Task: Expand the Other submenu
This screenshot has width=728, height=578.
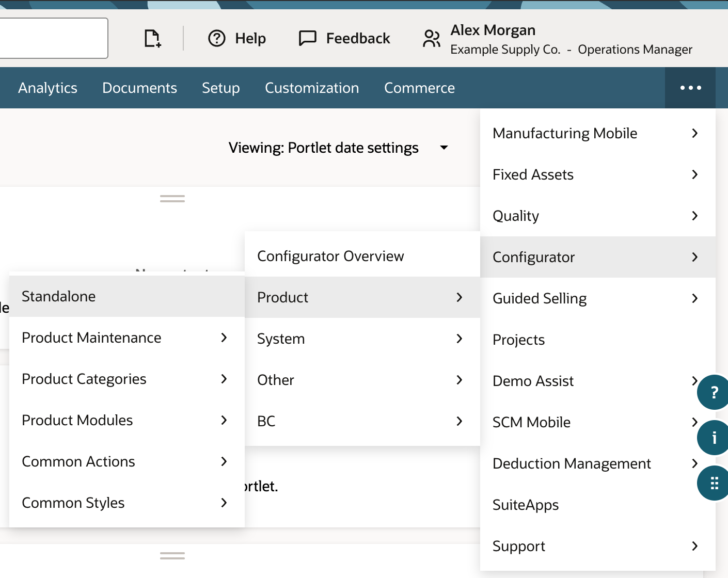Action: (x=362, y=380)
